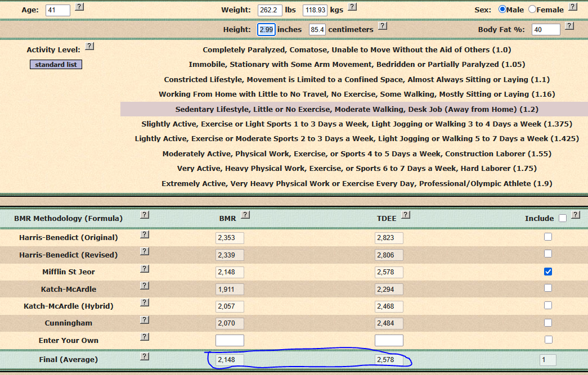Click the standard list button
This screenshot has height=375, width=588.
coord(56,65)
